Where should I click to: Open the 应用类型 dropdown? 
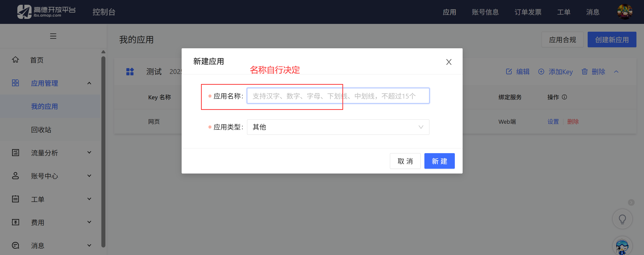pyautogui.click(x=338, y=127)
